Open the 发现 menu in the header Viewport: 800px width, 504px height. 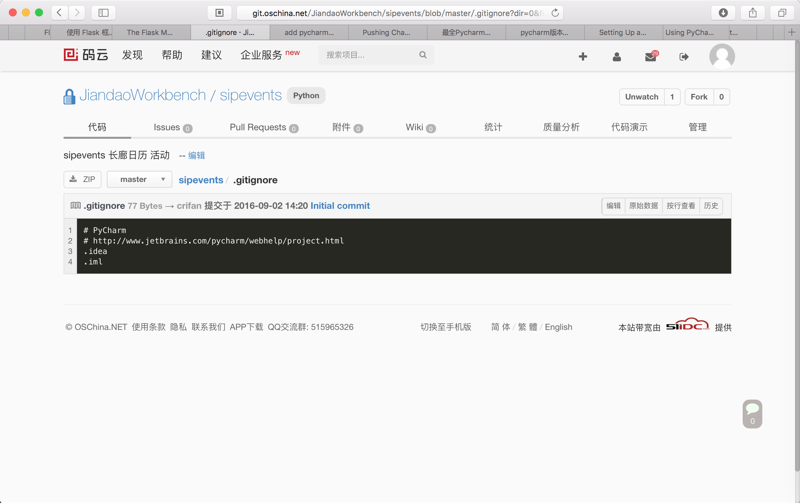(x=132, y=55)
